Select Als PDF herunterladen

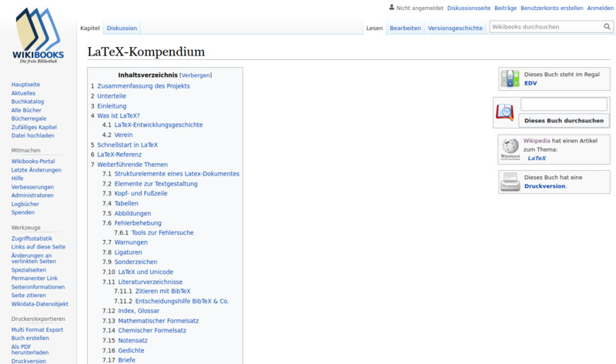(26, 349)
